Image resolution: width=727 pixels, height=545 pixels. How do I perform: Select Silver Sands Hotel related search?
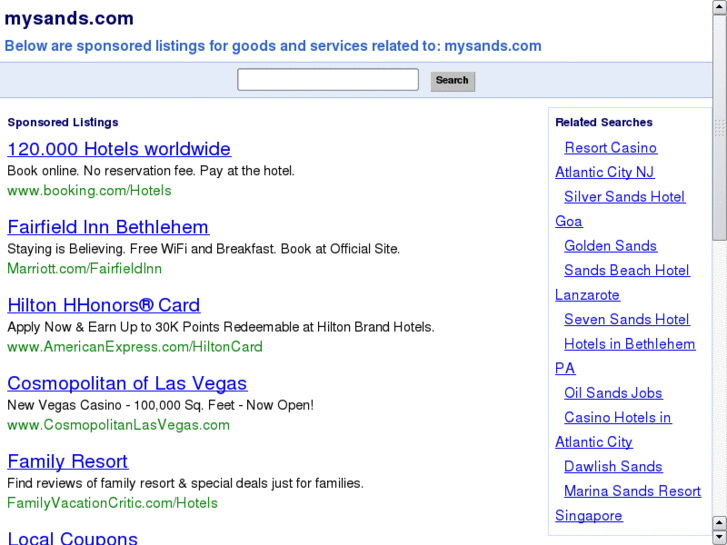pyautogui.click(x=624, y=197)
